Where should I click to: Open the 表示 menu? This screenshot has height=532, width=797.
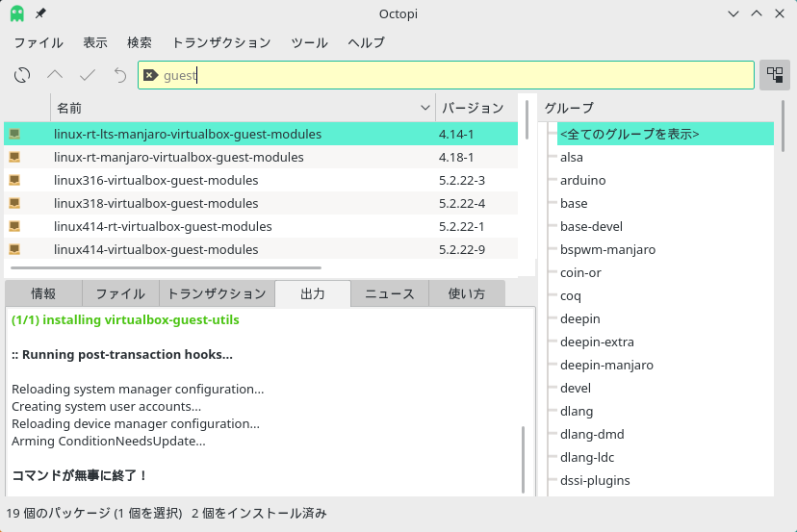(x=95, y=42)
